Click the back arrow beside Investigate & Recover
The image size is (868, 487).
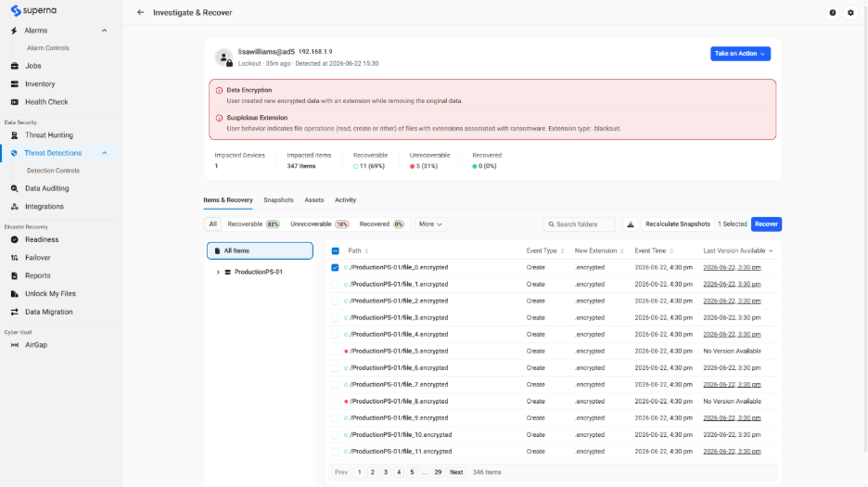tap(140, 12)
